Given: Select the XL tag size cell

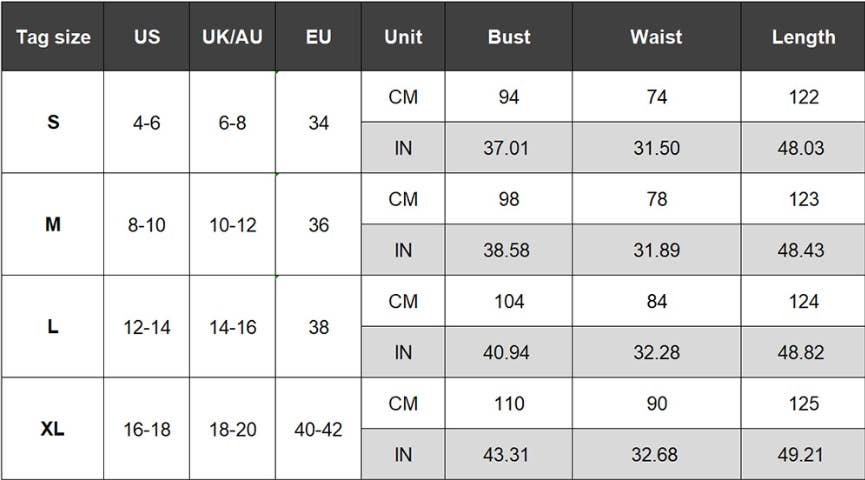Looking at the screenshot, I should point(53,429).
